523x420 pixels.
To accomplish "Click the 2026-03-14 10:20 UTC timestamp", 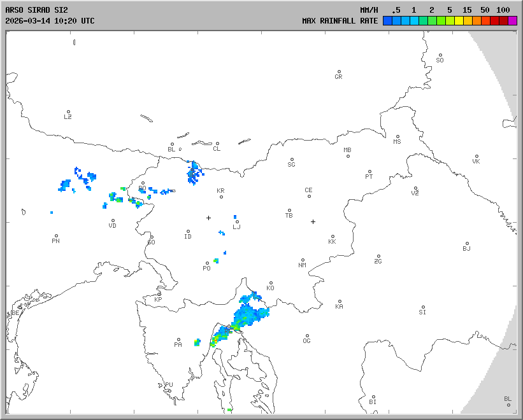I will tap(50, 21).
